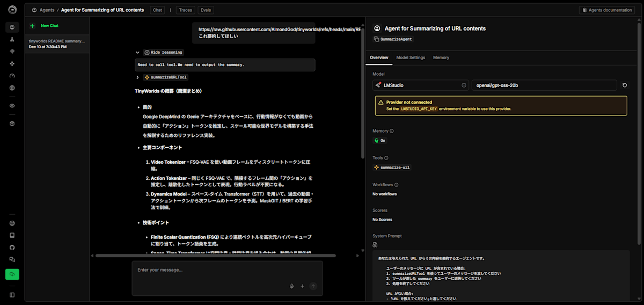Click the summarizeURLTool badge in chat
644x305 pixels.
pos(166,77)
